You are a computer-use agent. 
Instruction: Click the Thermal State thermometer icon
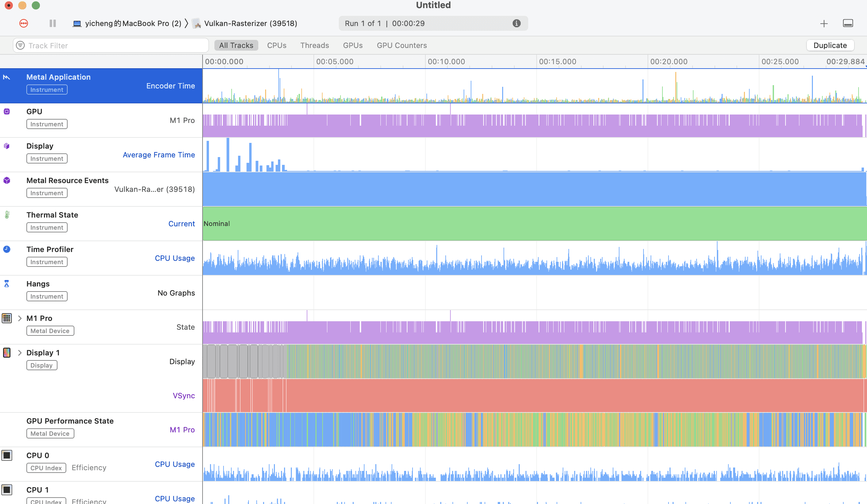coord(7,215)
